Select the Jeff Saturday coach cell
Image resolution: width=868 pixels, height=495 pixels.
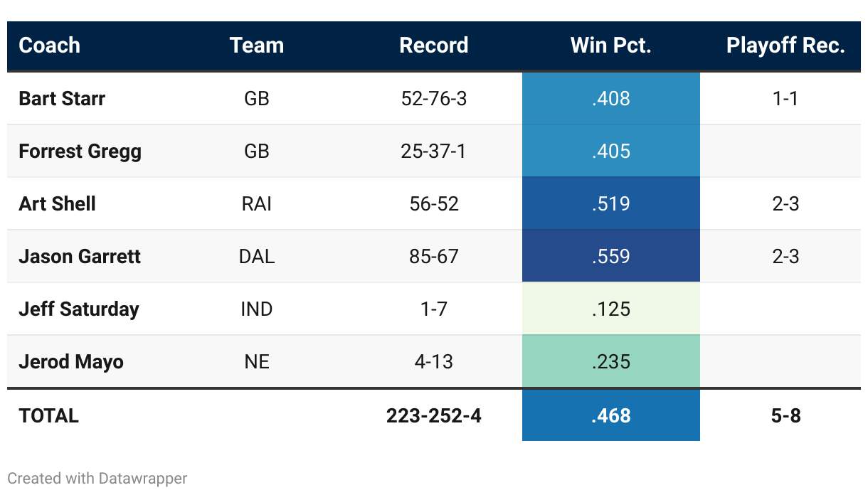[x=79, y=309]
